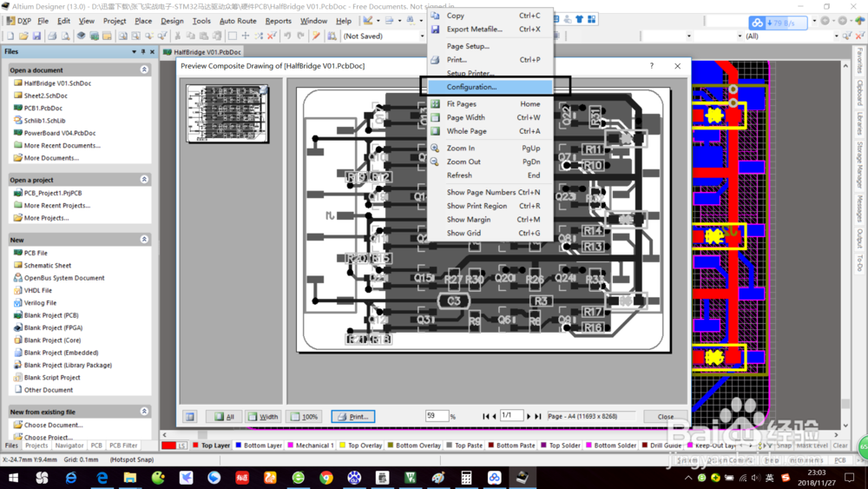Go to first page in preview

pos(485,416)
